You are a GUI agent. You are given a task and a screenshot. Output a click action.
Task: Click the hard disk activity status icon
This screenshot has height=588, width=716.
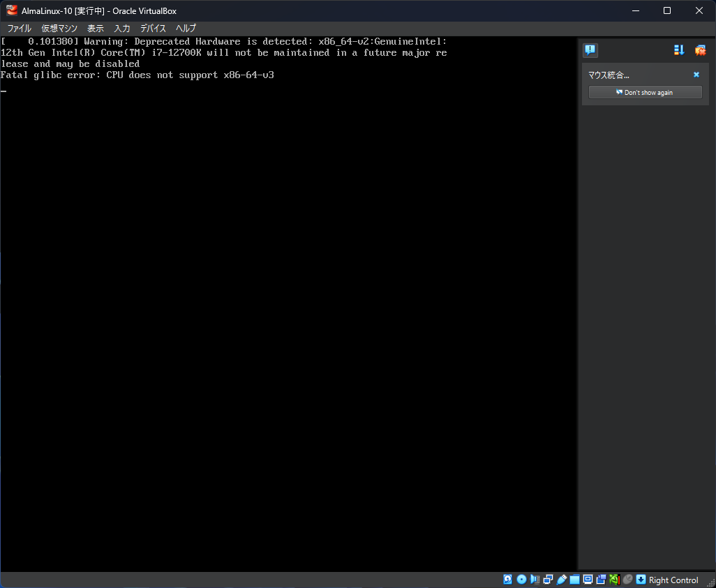pyautogui.click(x=507, y=580)
